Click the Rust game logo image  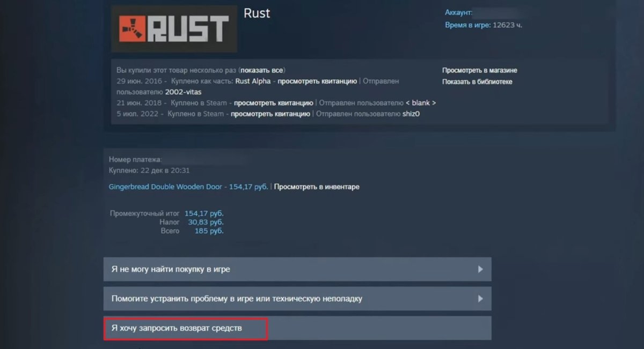tap(174, 29)
